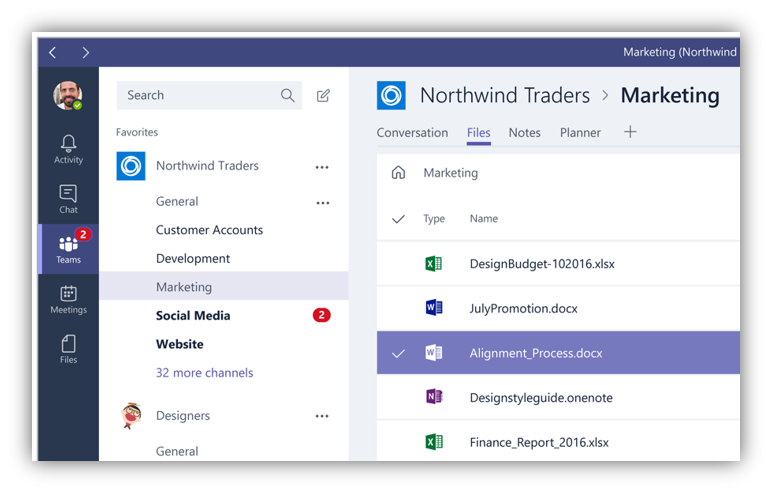Add a new tab with plus
Screen dimensions: 772x493
(630, 132)
